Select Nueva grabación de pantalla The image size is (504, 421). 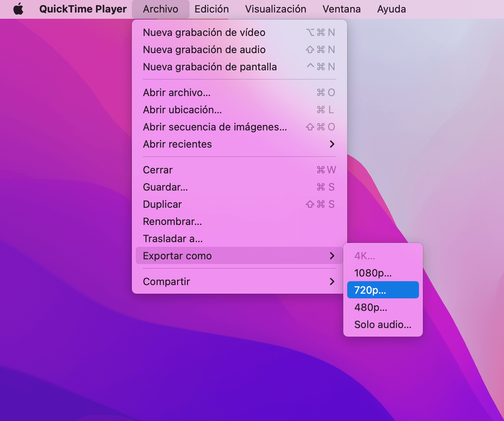tap(210, 66)
